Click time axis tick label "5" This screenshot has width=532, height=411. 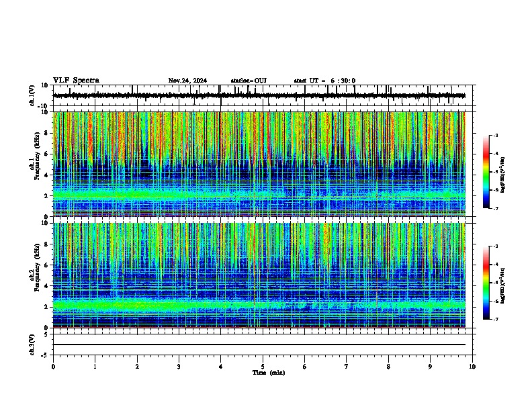click(x=263, y=367)
